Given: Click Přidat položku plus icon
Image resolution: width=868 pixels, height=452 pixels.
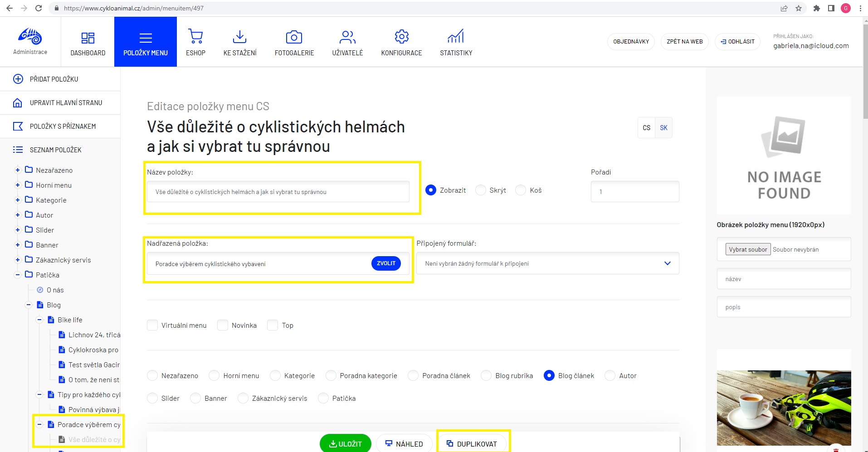Looking at the screenshot, I should click(x=18, y=79).
